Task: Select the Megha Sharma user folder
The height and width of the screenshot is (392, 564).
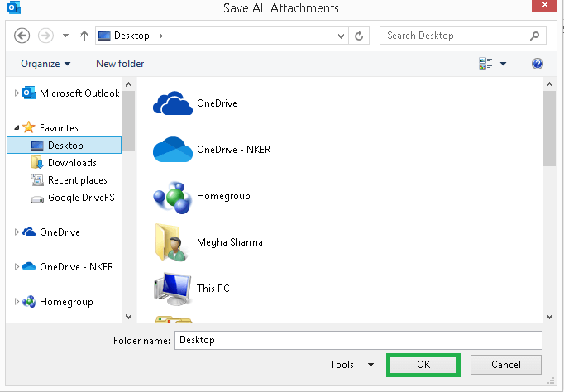Action: pos(208,242)
